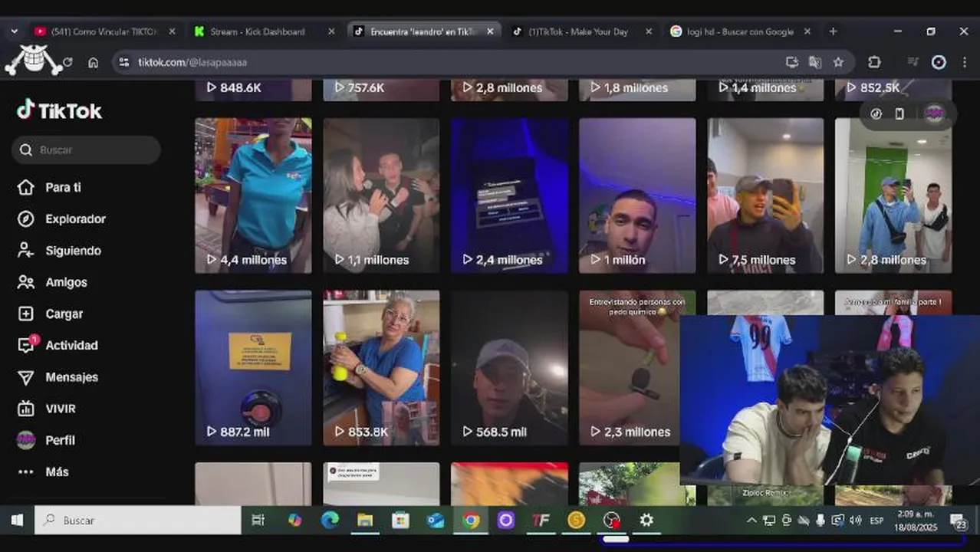This screenshot has width=980, height=552.
Task: Translate this page icon
Action: [815, 62]
